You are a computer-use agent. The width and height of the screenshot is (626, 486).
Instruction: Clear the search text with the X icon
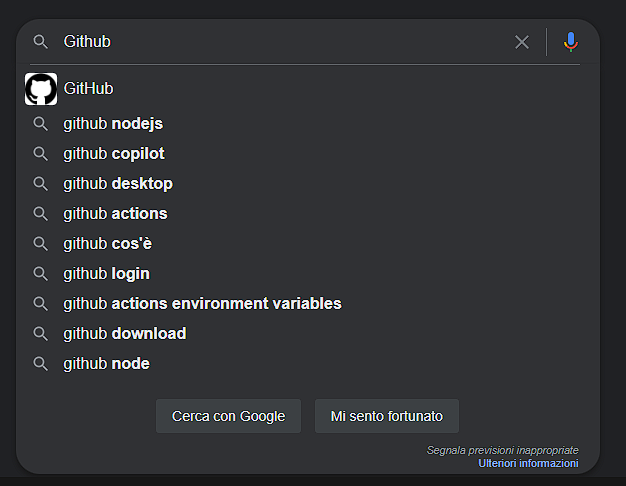pos(522,42)
